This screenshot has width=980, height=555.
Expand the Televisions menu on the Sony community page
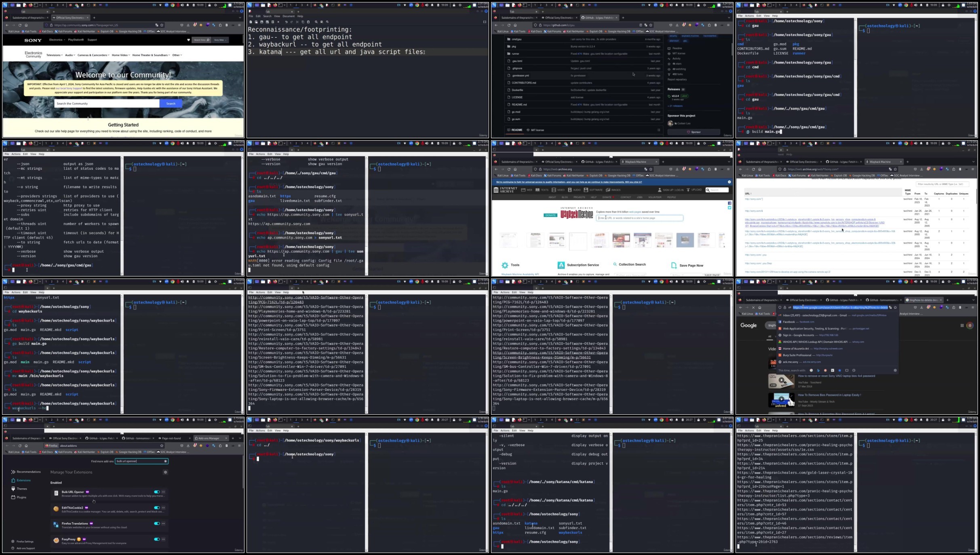click(x=54, y=55)
